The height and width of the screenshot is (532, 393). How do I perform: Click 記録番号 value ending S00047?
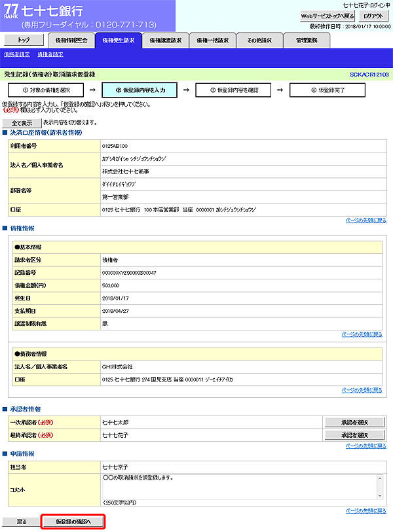[129, 273]
